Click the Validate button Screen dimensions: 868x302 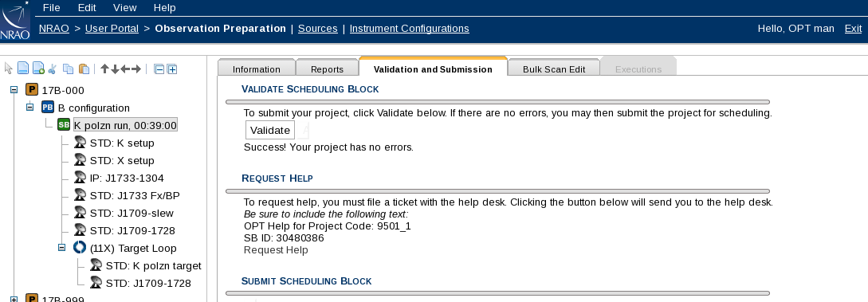(x=270, y=130)
